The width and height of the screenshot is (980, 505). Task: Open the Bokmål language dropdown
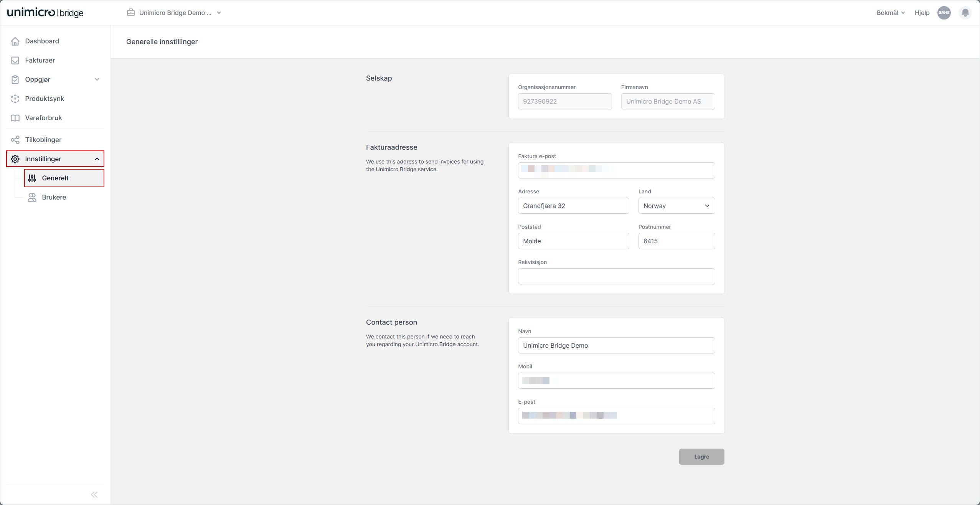point(890,13)
